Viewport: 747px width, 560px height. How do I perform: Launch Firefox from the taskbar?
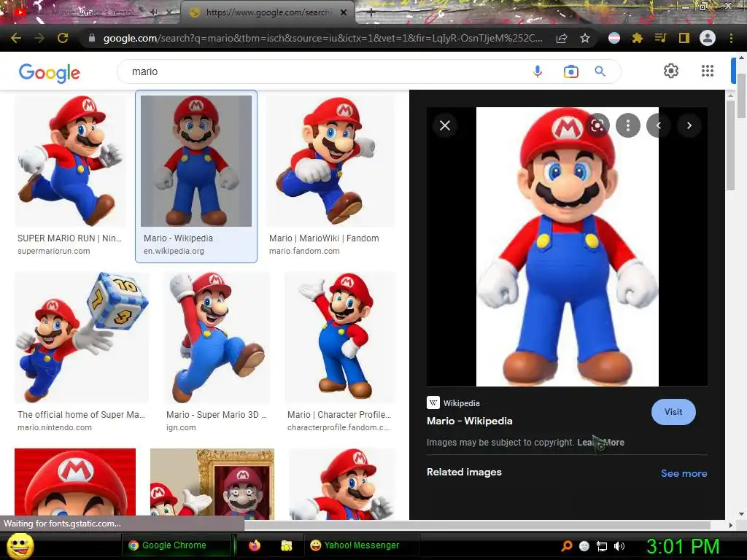[255, 545]
